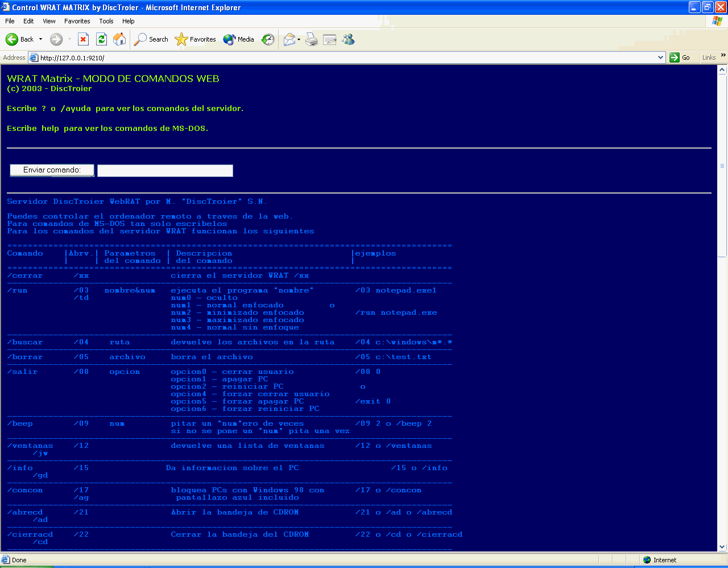Click the command text input field
Viewport: 728px width, 568px height.
point(165,171)
